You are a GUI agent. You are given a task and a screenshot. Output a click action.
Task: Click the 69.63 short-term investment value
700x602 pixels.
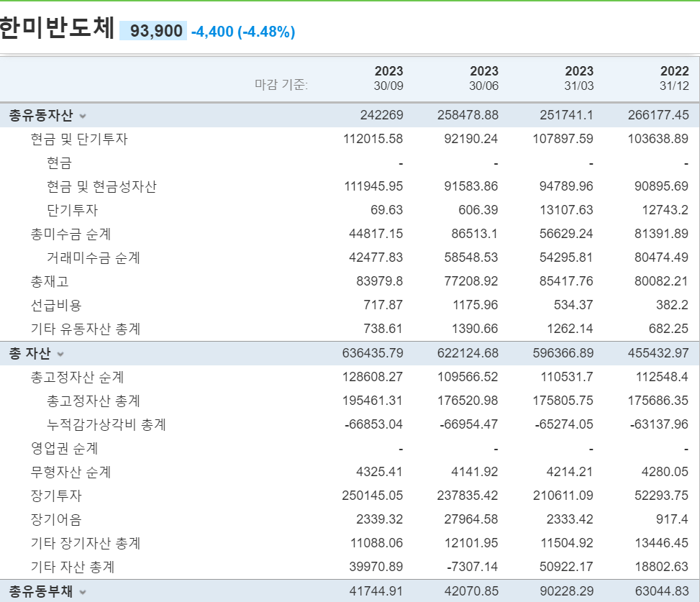tap(386, 210)
